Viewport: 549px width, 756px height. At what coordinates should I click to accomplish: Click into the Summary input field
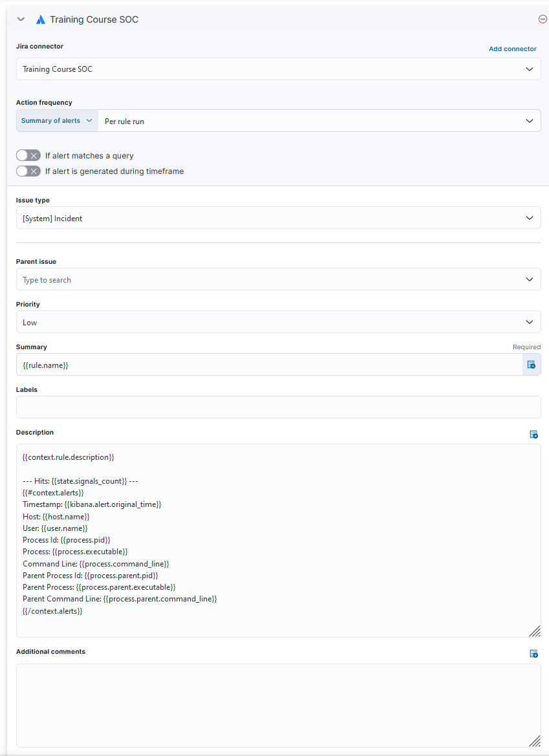pos(268,365)
